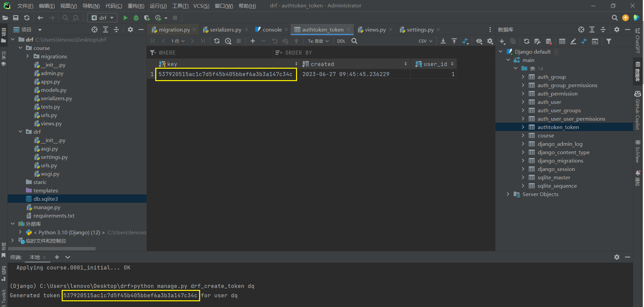This screenshot has width=644, height=307.
Task: Click the Save All disk icon
Action: pos(16,18)
